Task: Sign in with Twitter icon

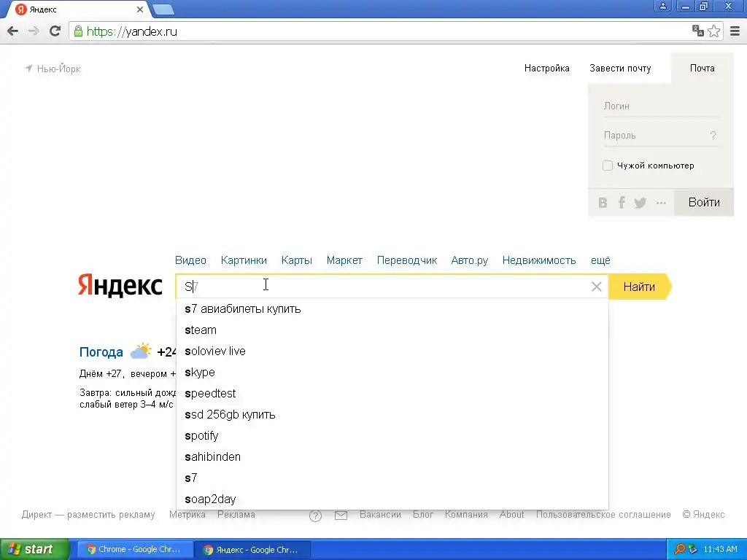Action: 640,203
